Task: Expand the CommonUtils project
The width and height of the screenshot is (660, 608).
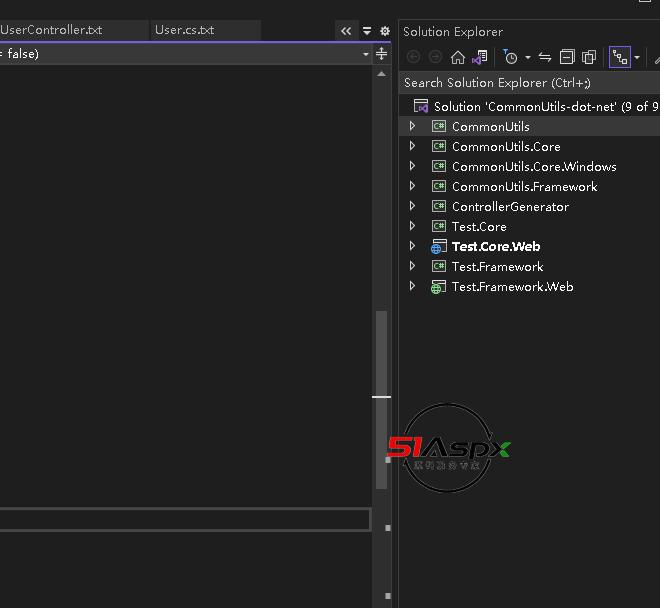Action: tap(412, 126)
